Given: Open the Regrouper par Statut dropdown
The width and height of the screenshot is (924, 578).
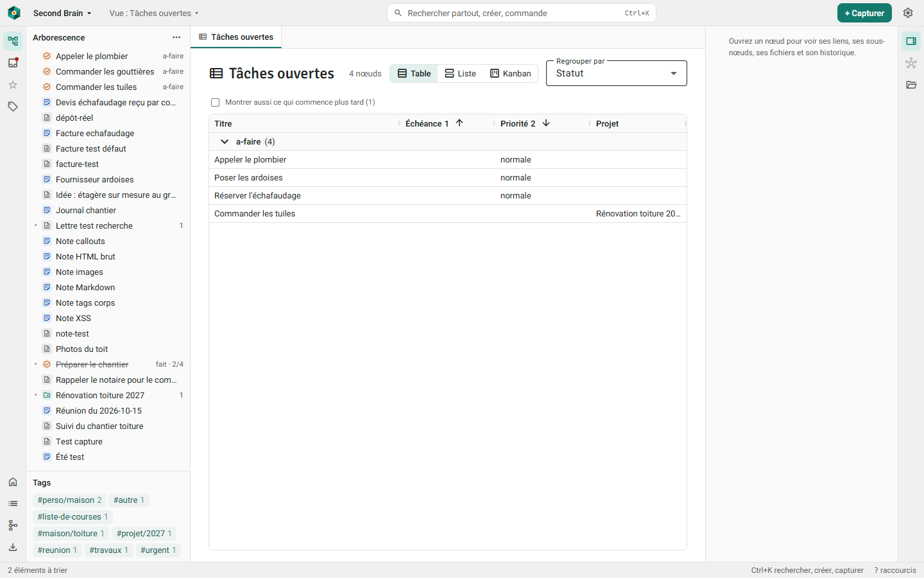Looking at the screenshot, I should point(617,73).
